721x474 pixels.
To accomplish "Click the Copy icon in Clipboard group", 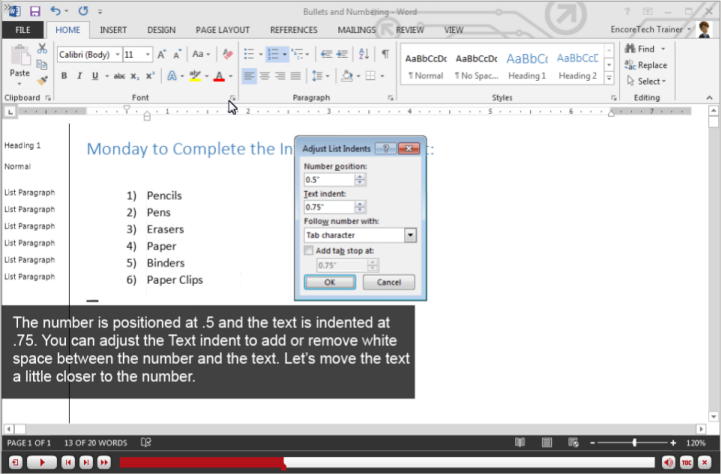I will tap(42, 65).
